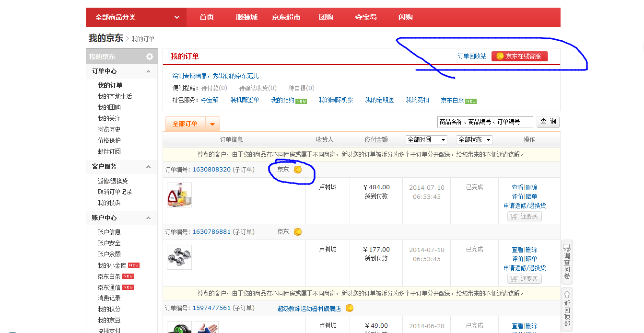Open 装机配置单 link
Screen dimensions: 644x333
coord(245,100)
